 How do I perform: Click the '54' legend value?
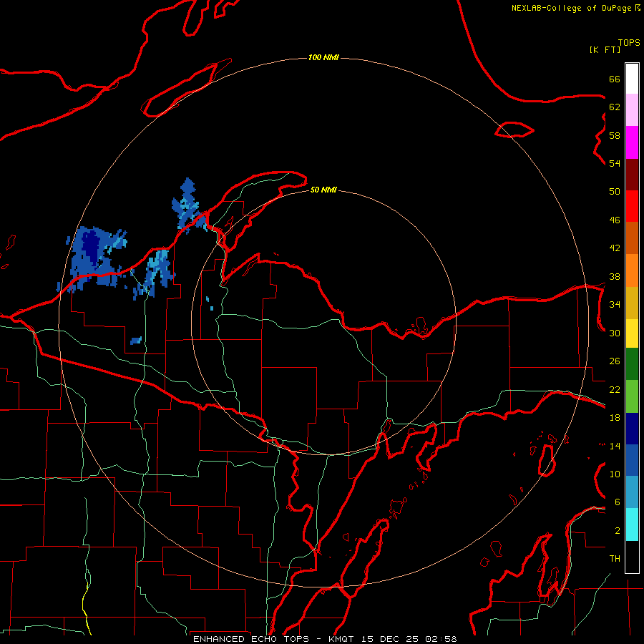point(615,163)
